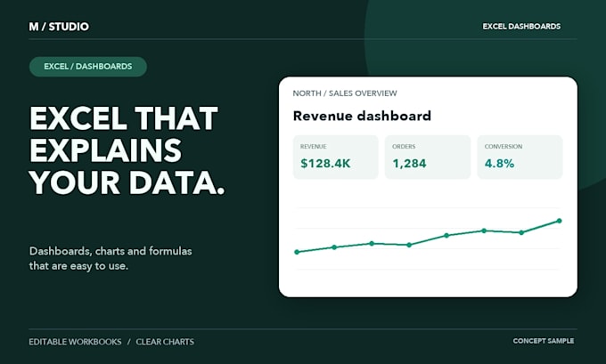Select the REVENUE $128.4K card
This screenshot has height=364, width=606.
point(335,158)
